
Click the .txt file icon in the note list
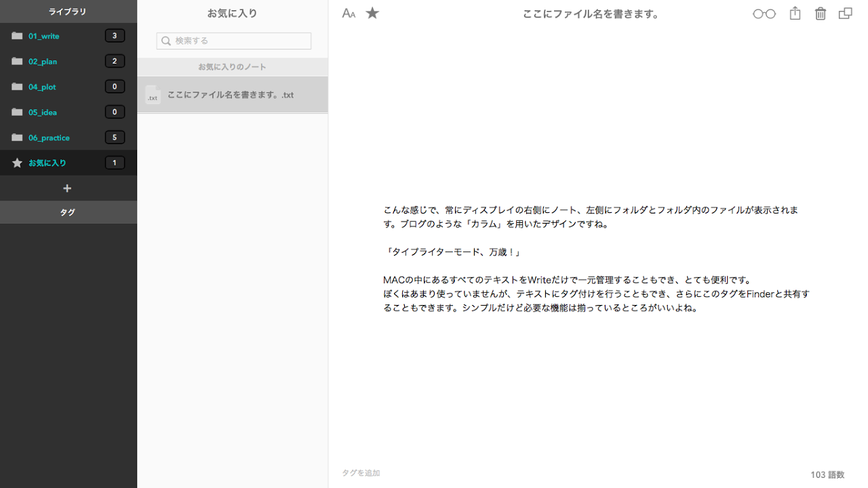point(153,95)
